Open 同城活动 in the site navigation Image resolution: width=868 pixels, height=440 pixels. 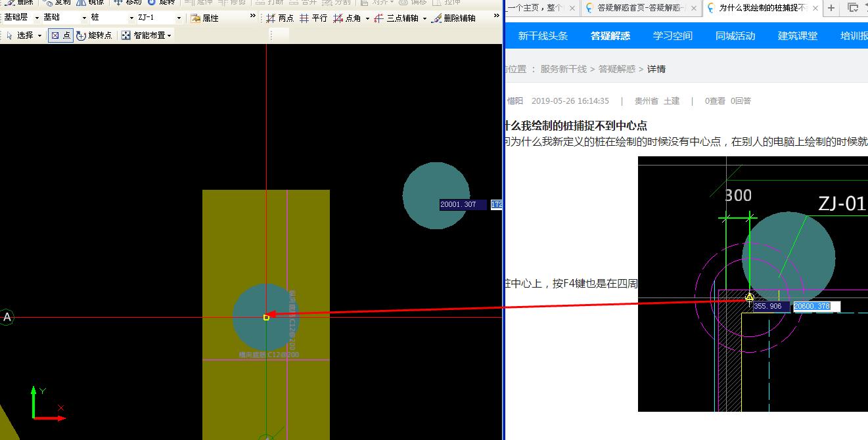coord(735,36)
